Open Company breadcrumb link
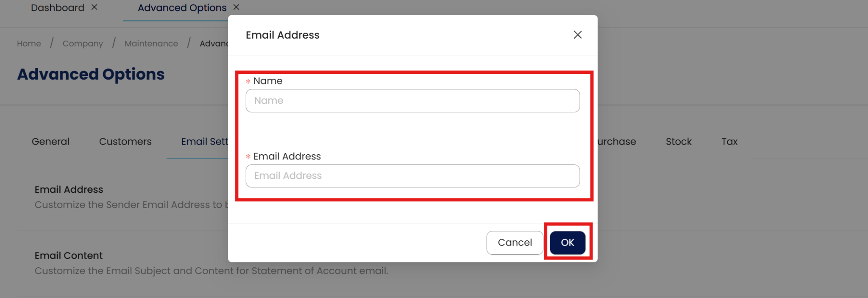 point(83,43)
